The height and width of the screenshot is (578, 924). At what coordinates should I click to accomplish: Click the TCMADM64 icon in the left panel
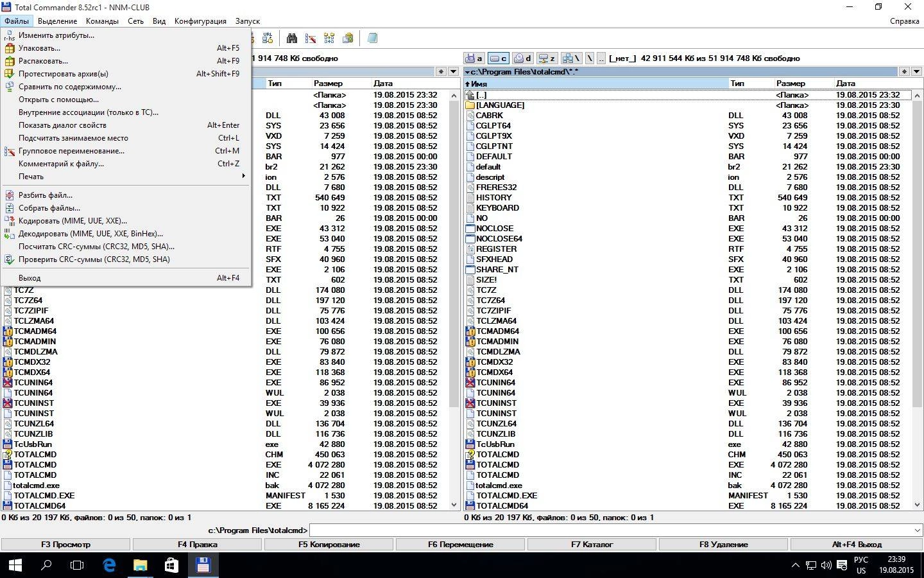click(x=8, y=331)
